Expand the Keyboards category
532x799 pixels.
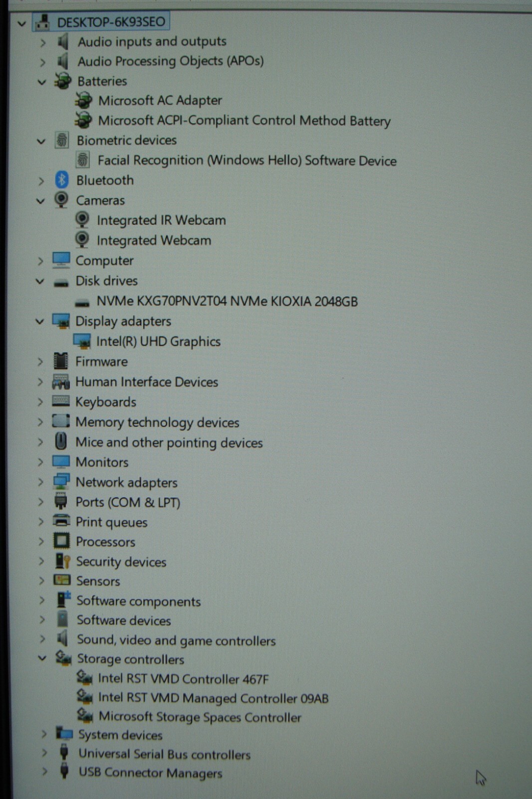point(40,402)
